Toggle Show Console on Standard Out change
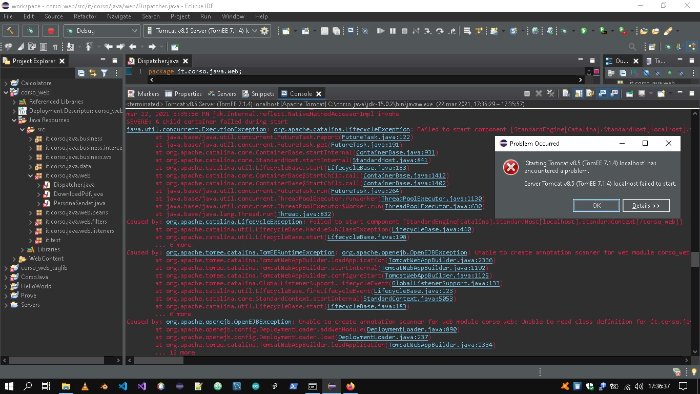Screen dimensions: 700x394 coord(602,93)
